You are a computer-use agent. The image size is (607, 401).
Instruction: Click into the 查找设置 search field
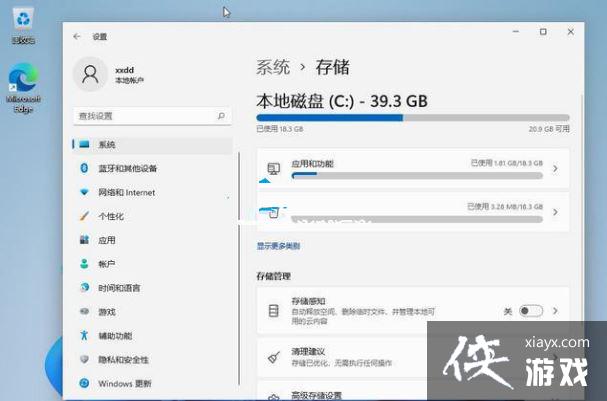pos(153,116)
